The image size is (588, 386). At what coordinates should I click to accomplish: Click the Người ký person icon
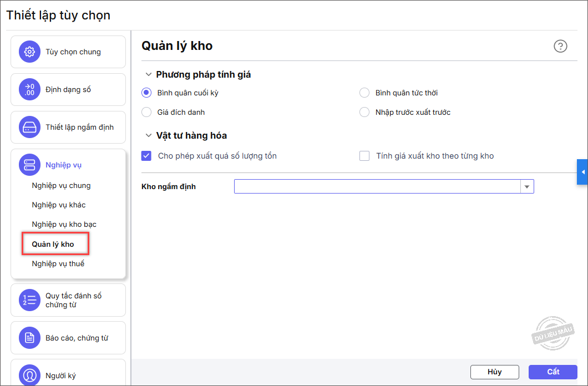[30, 375]
